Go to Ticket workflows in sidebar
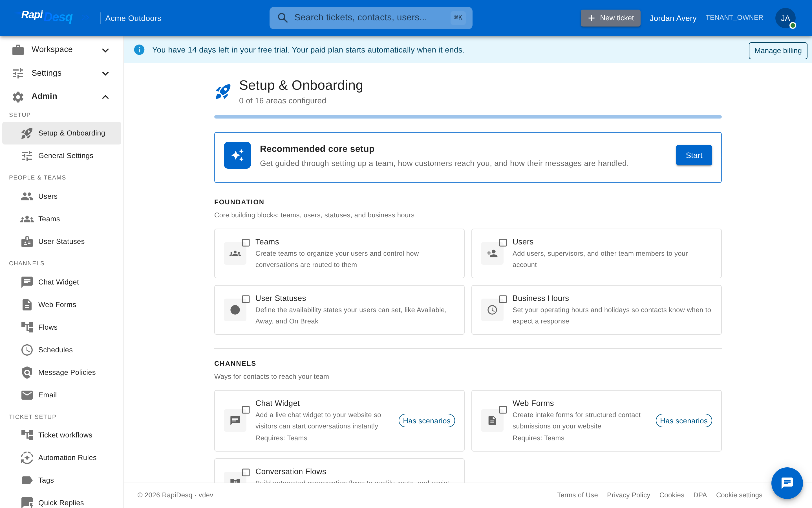The height and width of the screenshot is (508, 812). click(62, 435)
